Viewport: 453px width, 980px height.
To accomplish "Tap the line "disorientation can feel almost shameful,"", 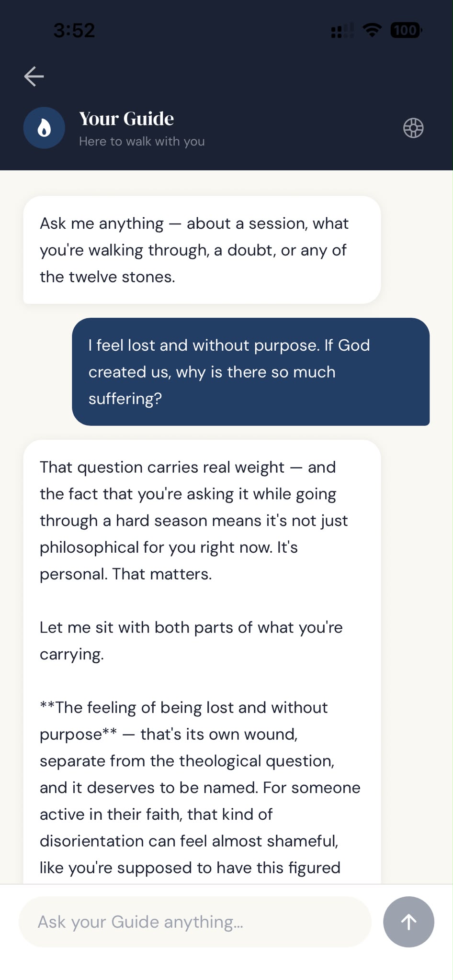I will pos(189,841).
